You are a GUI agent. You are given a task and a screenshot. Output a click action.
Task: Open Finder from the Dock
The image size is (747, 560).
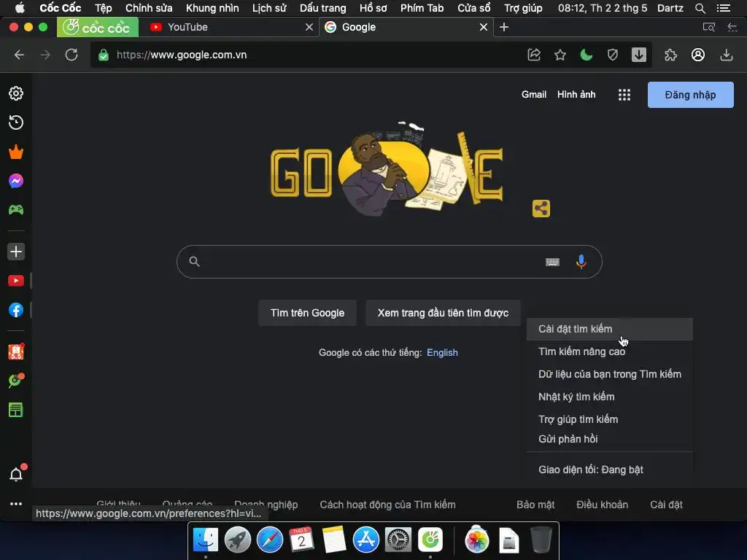(x=205, y=540)
